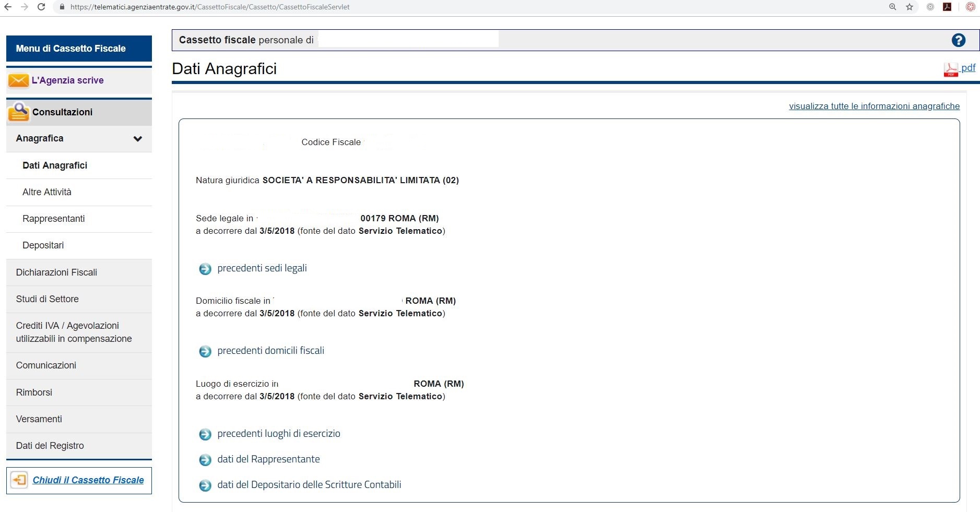The height and width of the screenshot is (512, 980).
Task: Click the red circular extension icon at the far right
Action: pyautogui.click(x=971, y=7)
